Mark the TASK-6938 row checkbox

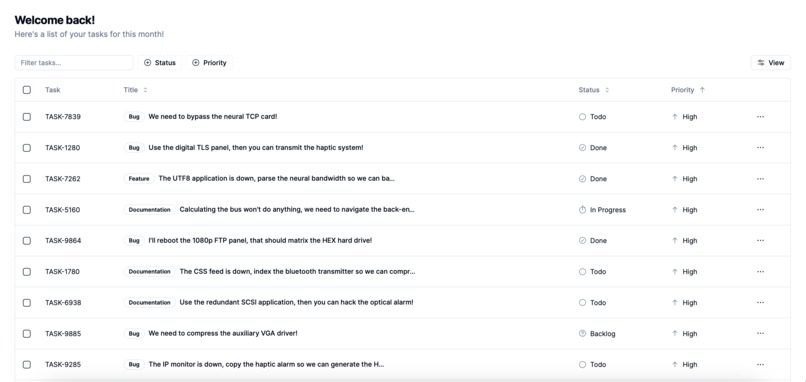point(27,303)
